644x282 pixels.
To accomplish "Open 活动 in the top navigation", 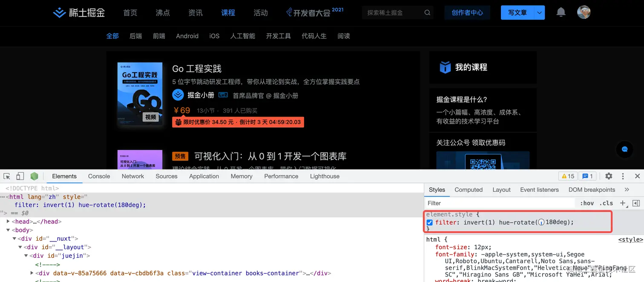I will pyautogui.click(x=261, y=13).
